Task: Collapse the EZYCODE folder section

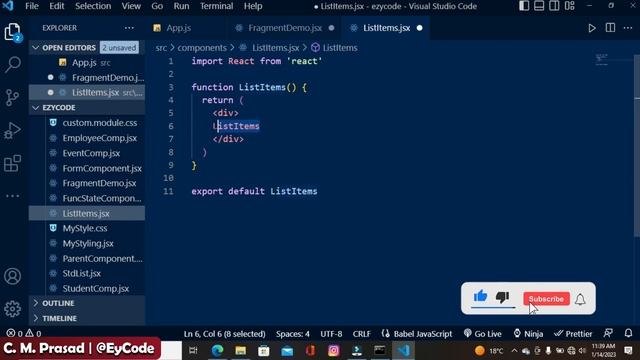Action: [x=36, y=107]
